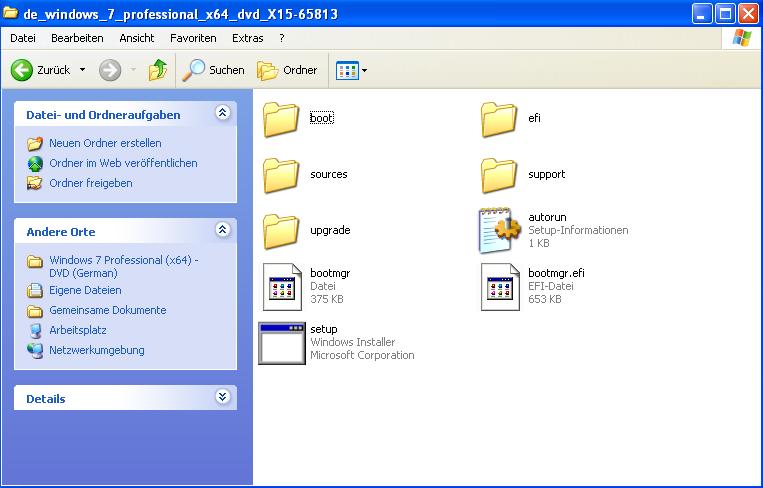Select the sources folder icon
Viewport: 763px width, 488px height.
tap(281, 176)
